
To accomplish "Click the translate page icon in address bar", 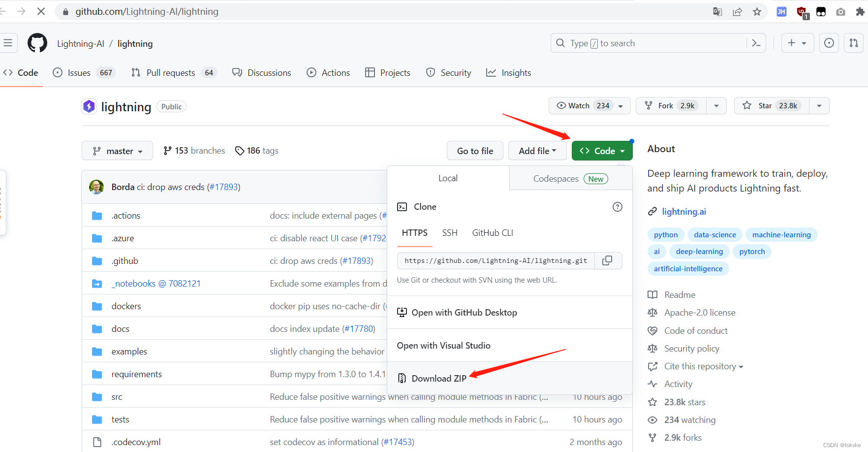I will click(x=717, y=12).
